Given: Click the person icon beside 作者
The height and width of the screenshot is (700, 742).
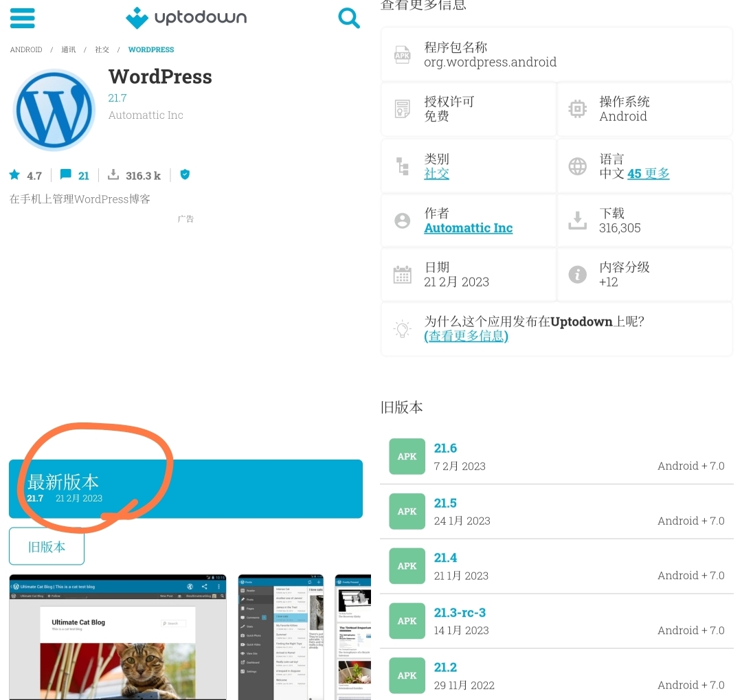Looking at the screenshot, I should click(402, 221).
